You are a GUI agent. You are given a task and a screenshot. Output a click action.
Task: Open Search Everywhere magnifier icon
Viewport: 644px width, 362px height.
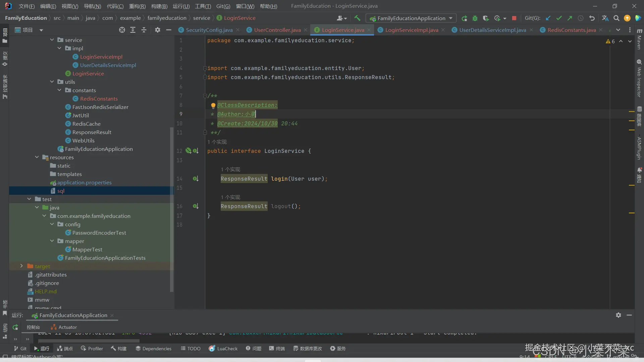tap(616, 18)
